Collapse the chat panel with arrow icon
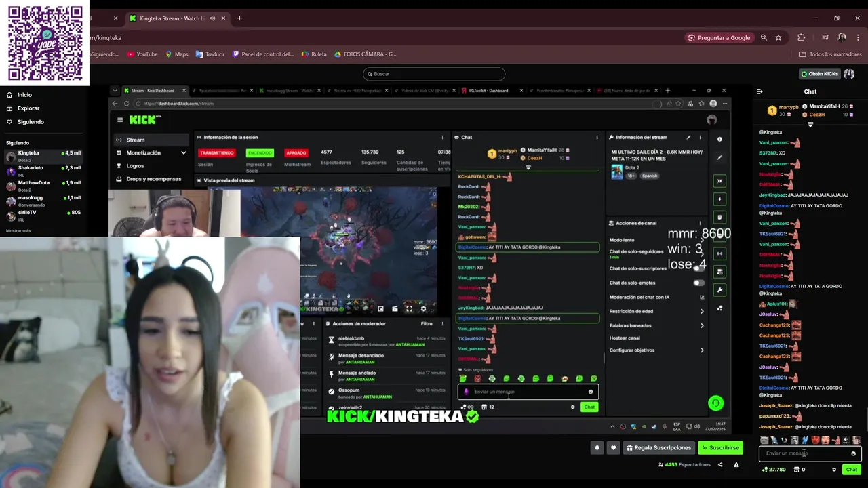The image size is (868, 488). coord(759,91)
